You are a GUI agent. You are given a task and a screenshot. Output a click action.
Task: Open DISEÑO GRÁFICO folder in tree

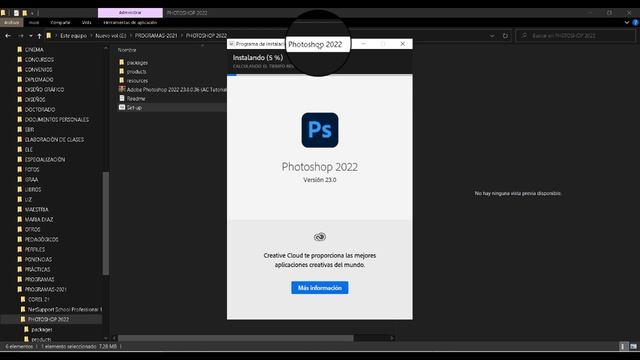[x=44, y=89]
